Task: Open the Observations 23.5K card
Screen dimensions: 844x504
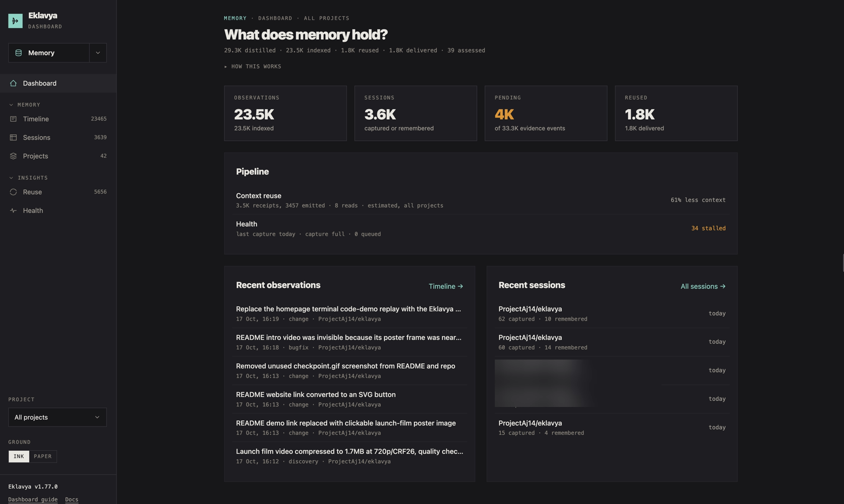Action: tap(285, 113)
